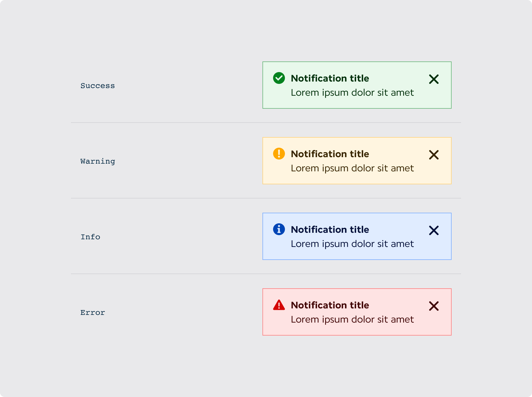Dismiss the info notification using X
The image size is (532, 397).
pyautogui.click(x=434, y=230)
